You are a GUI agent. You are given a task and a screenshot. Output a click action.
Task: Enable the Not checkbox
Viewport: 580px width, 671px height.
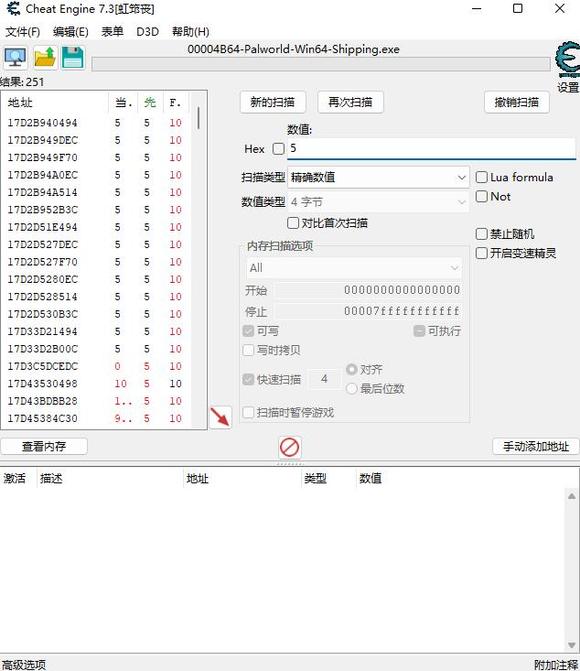[x=482, y=196]
